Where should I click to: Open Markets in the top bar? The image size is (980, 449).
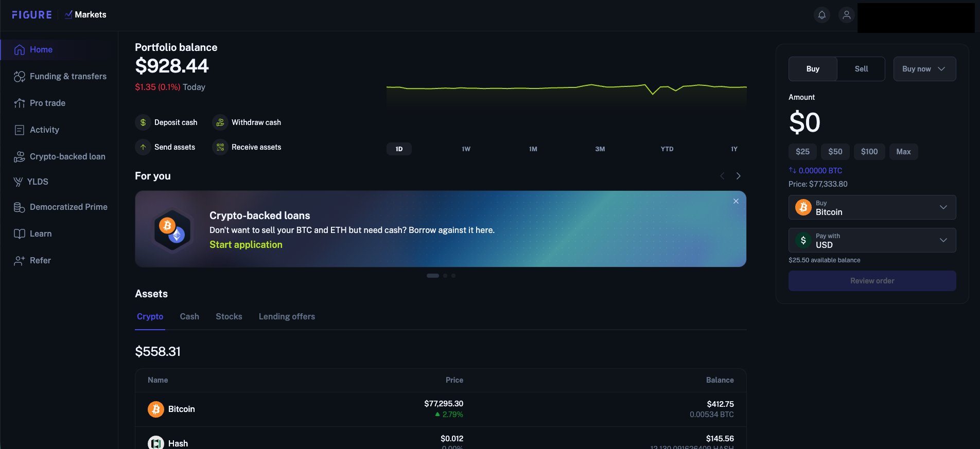pos(86,15)
